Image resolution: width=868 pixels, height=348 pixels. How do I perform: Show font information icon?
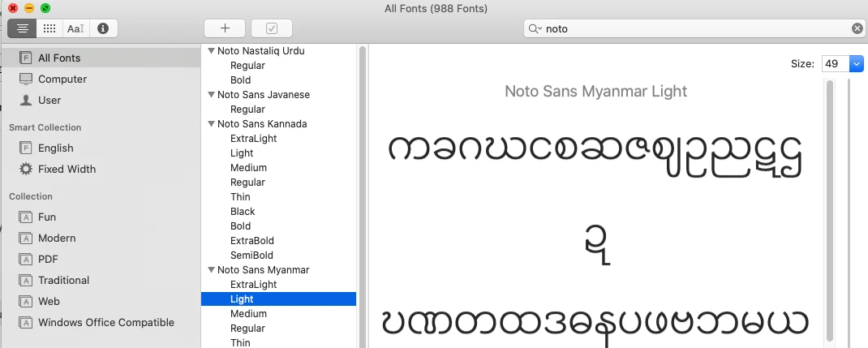click(103, 28)
